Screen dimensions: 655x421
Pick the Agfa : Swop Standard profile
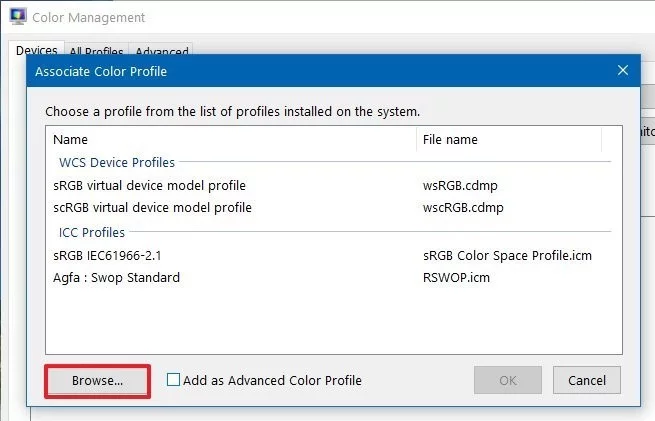(116, 277)
